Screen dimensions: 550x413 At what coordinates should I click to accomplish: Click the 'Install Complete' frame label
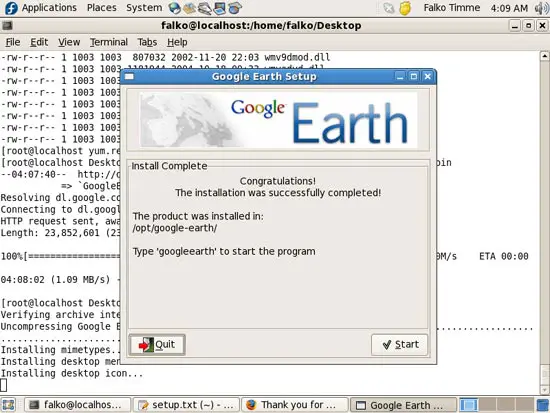coord(169,166)
